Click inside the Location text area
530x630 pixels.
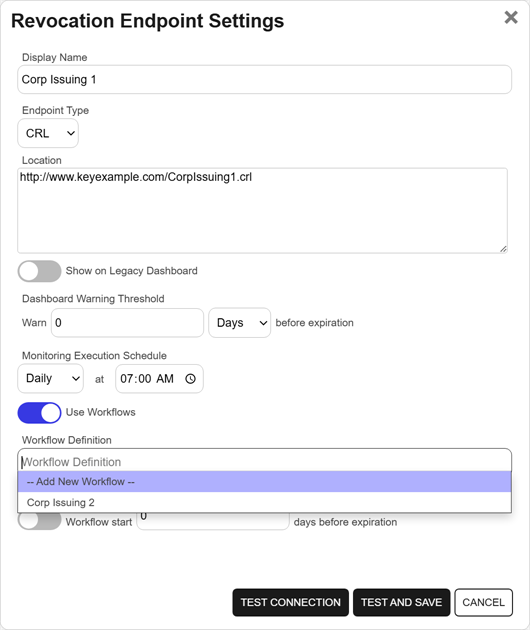[x=262, y=211]
